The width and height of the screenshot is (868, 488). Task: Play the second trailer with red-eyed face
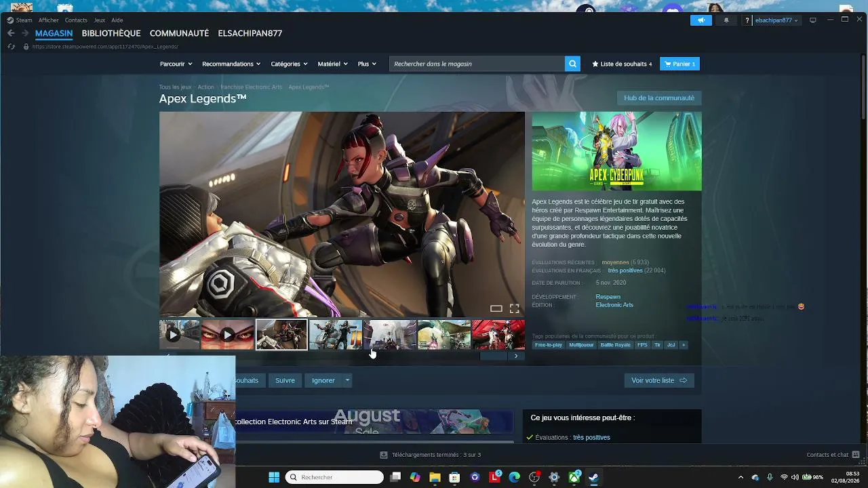click(227, 335)
